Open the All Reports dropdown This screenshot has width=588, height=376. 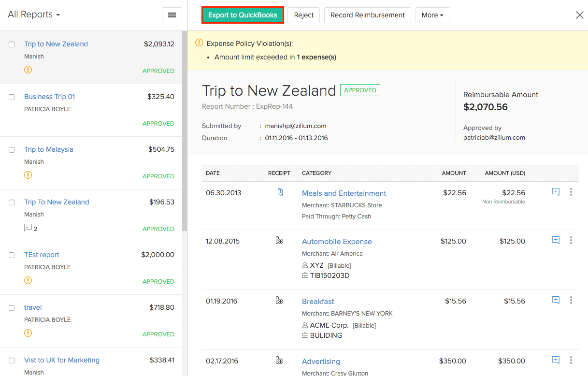click(x=33, y=14)
